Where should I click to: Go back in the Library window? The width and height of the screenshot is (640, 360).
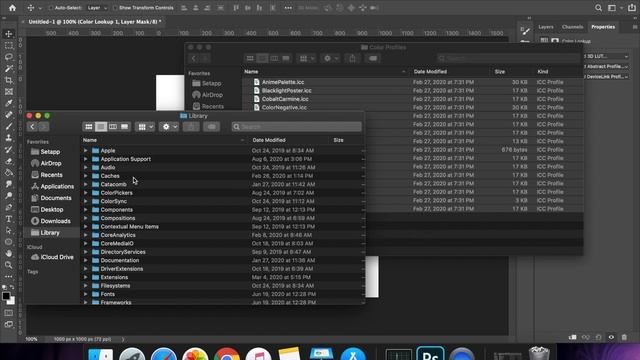(32, 127)
